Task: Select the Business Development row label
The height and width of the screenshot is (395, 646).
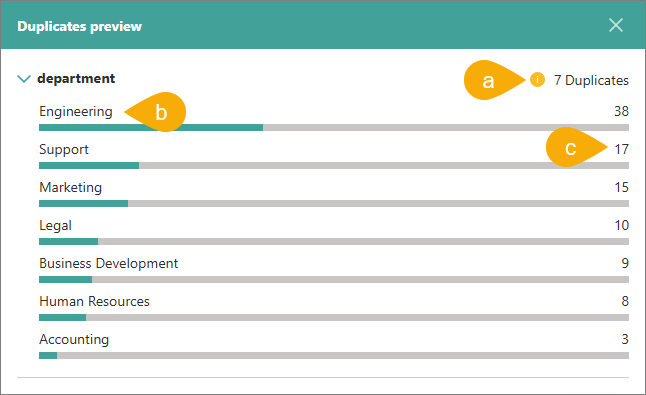Action: pyautogui.click(x=109, y=263)
